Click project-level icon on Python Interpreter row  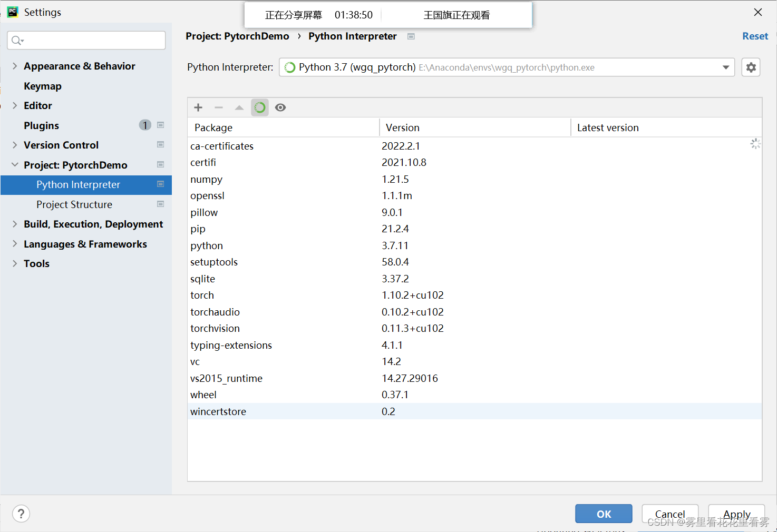tap(161, 184)
